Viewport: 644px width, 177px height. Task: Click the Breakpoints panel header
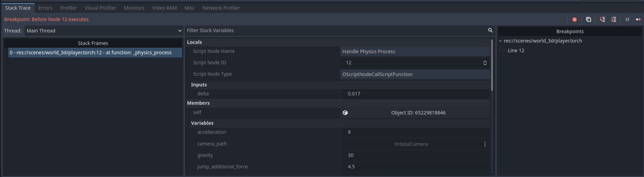[x=570, y=32]
